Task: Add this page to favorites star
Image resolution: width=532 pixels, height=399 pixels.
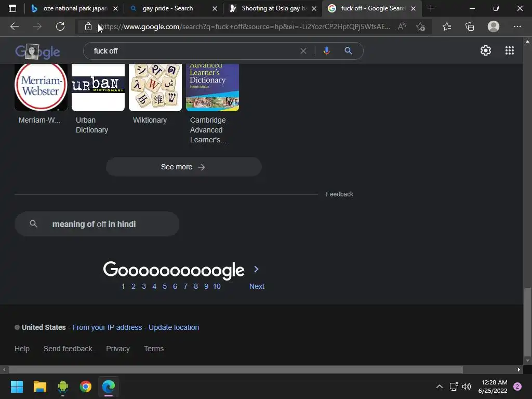Action: [x=421, y=26]
